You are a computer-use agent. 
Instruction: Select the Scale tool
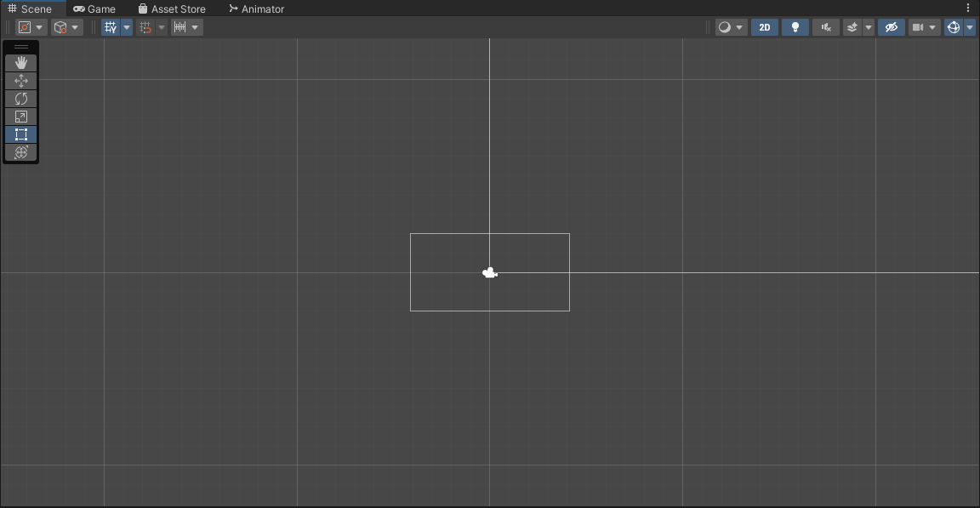pyautogui.click(x=20, y=117)
